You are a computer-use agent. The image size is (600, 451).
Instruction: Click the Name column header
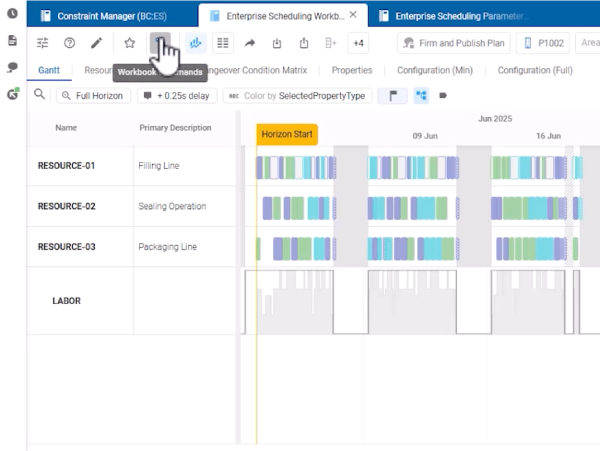pyautogui.click(x=66, y=128)
